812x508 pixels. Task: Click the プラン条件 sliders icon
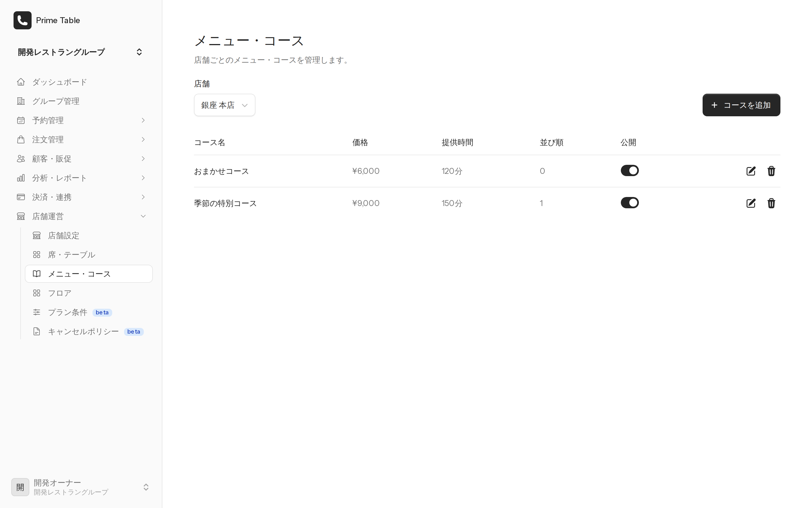(37, 312)
